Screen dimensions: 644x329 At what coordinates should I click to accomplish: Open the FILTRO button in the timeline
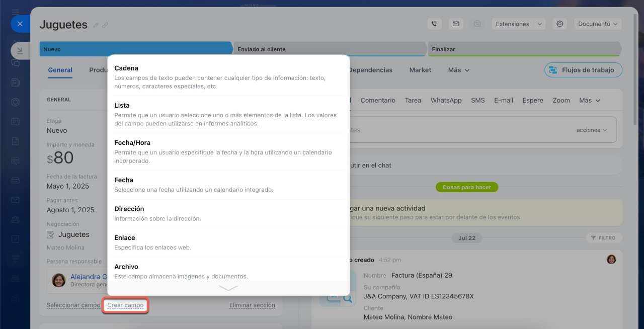point(604,237)
